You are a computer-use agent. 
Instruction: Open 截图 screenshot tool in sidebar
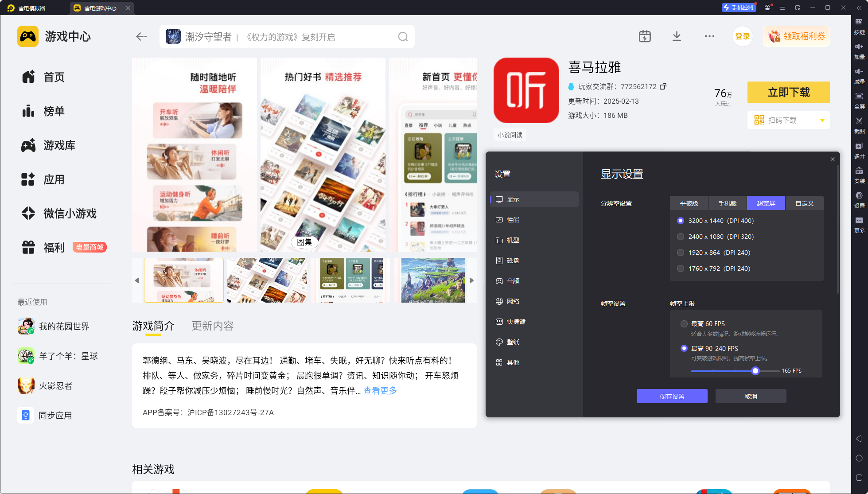[x=859, y=125]
